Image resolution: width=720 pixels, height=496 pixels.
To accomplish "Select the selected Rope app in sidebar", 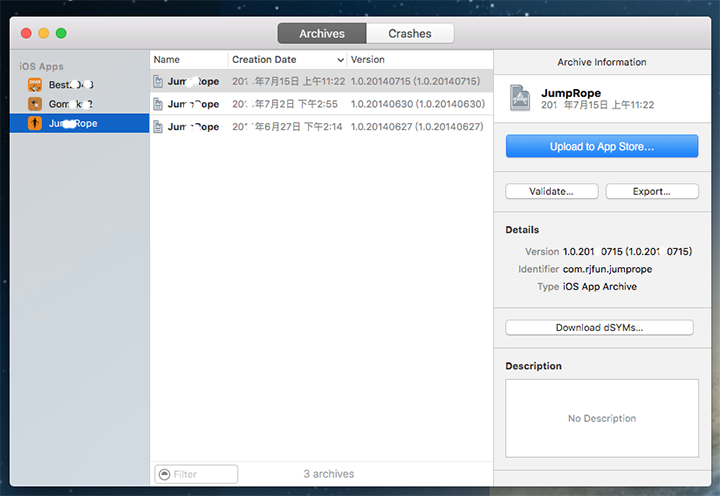I will 79,124.
